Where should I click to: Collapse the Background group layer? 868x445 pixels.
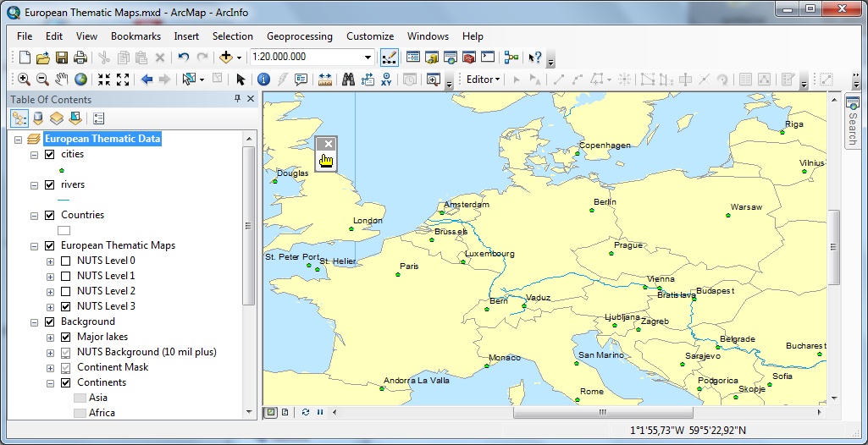[34, 321]
